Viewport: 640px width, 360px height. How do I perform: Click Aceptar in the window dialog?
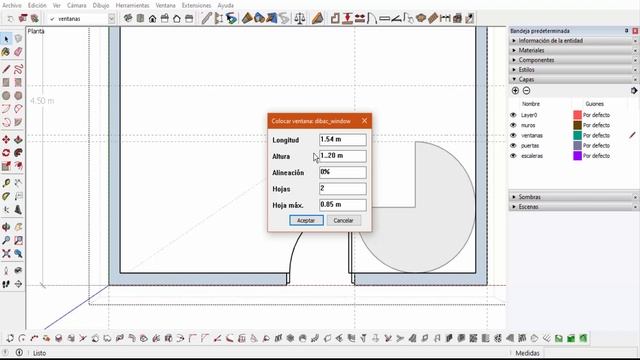click(x=306, y=220)
